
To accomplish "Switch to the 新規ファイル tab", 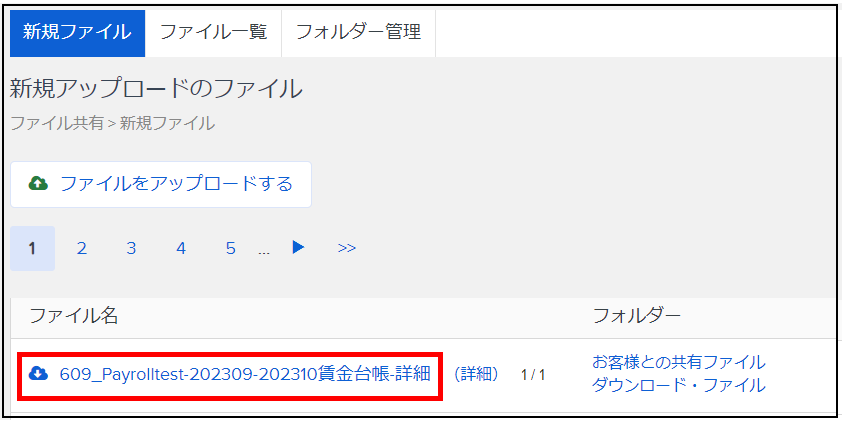I will [x=77, y=33].
